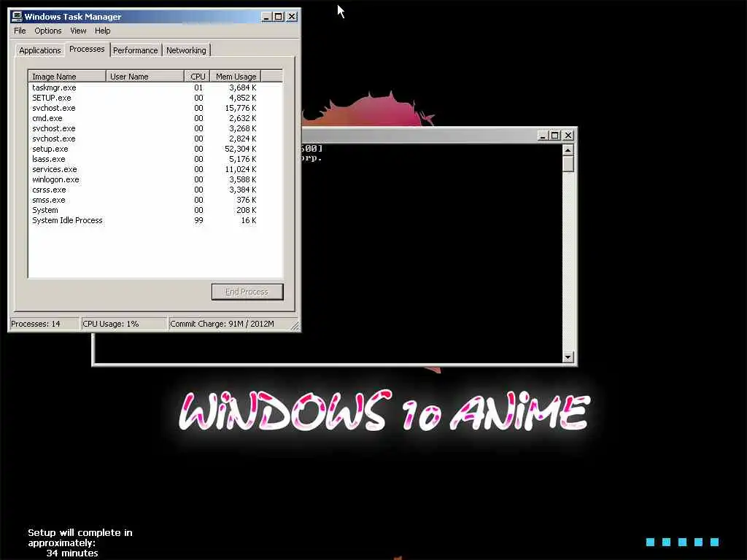Image resolution: width=747 pixels, height=560 pixels.
Task: Open the Networking tab
Action: click(x=186, y=50)
